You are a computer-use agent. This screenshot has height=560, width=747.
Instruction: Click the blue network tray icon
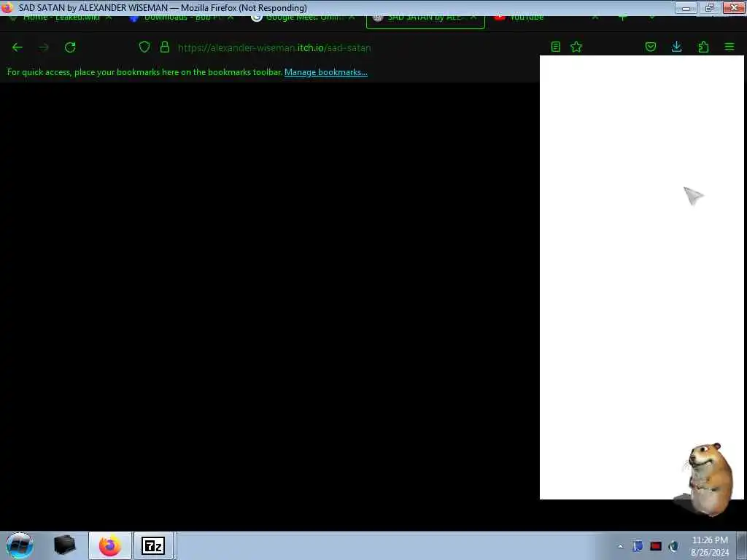pos(638,546)
